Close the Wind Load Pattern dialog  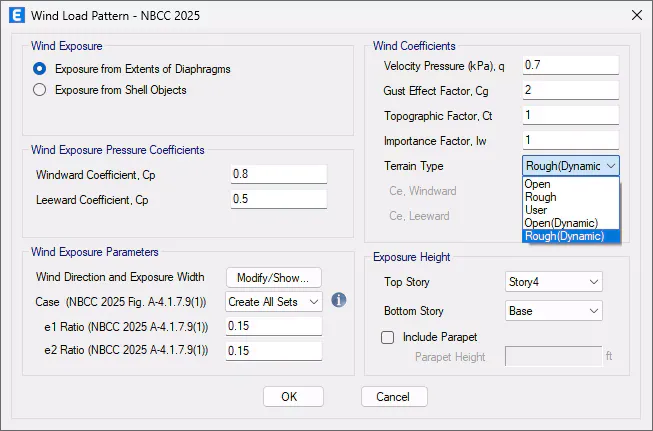(x=637, y=14)
